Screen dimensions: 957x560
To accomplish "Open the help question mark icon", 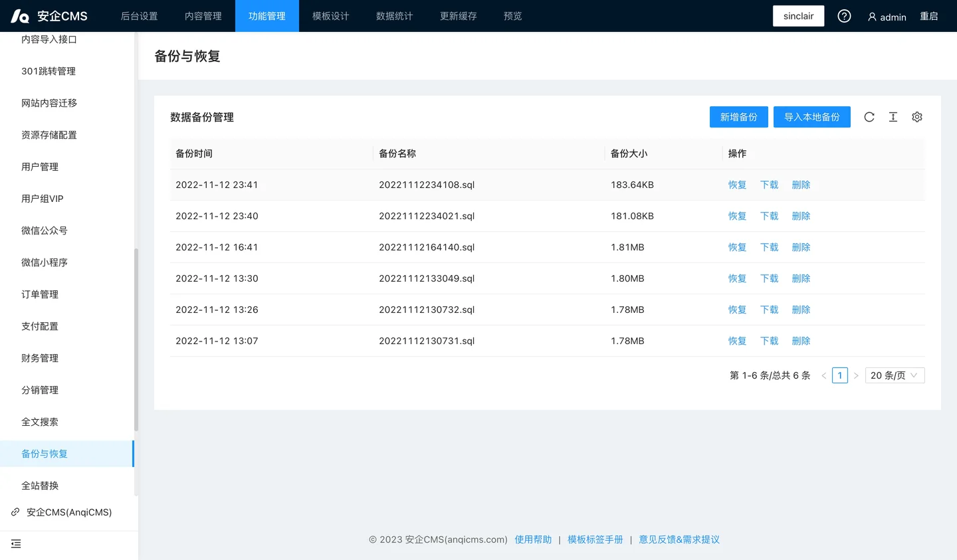I will pyautogui.click(x=844, y=16).
